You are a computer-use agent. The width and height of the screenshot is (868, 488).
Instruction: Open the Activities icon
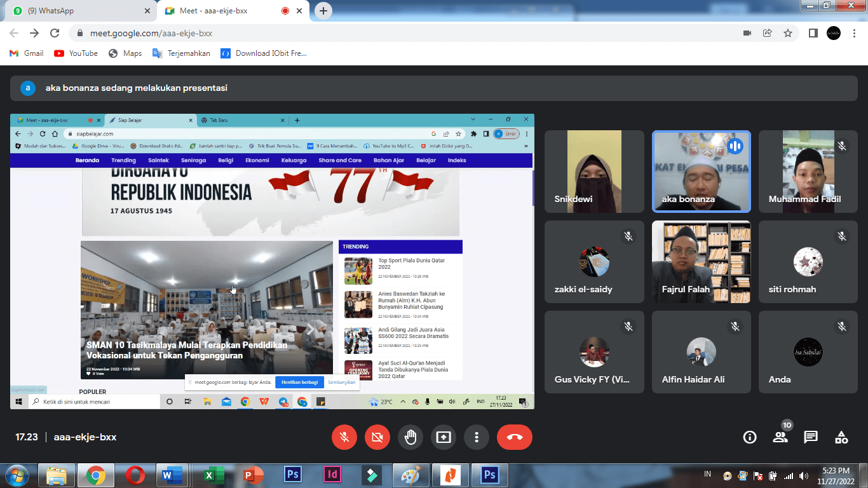(841, 437)
